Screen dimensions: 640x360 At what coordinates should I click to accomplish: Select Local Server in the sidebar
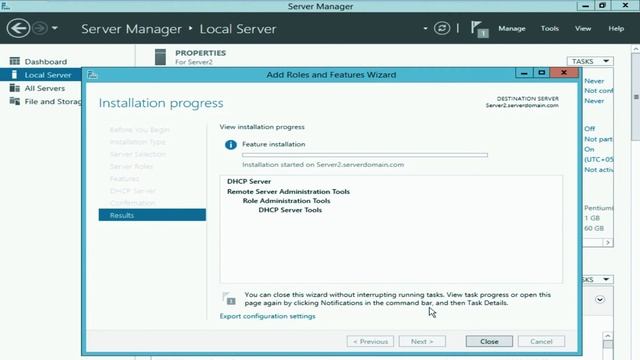41,75
